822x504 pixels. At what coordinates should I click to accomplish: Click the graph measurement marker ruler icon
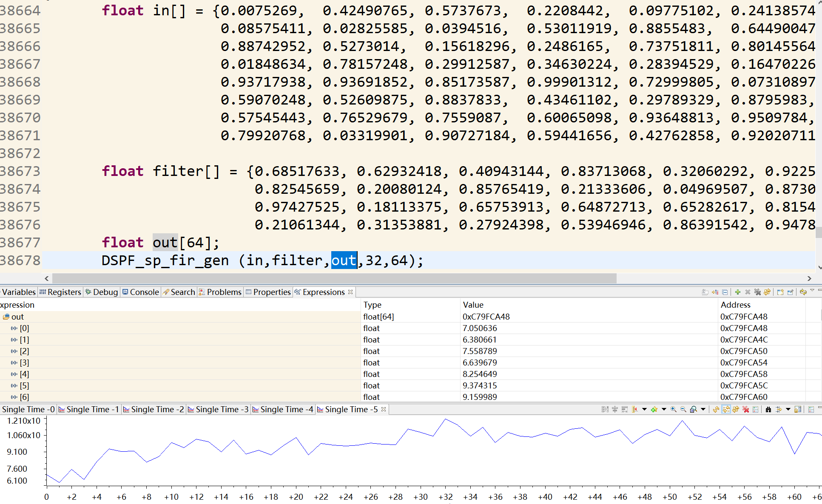[634, 409]
